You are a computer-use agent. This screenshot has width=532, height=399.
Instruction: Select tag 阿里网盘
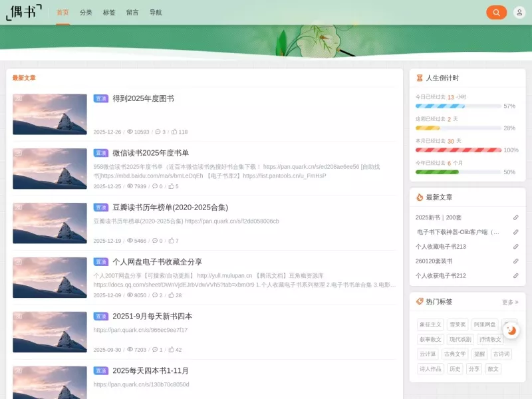point(485,325)
